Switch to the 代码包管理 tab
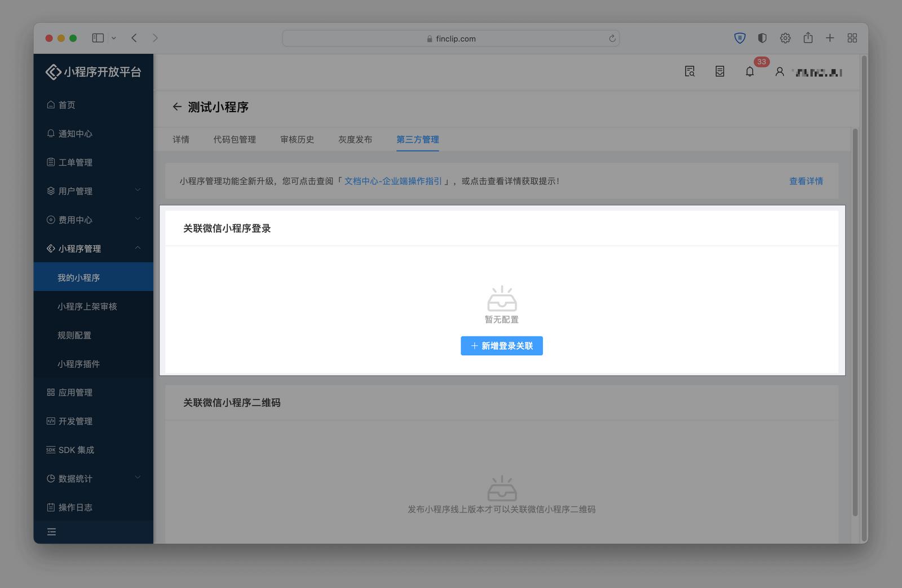This screenshot has width=902, height=588. 235,139
